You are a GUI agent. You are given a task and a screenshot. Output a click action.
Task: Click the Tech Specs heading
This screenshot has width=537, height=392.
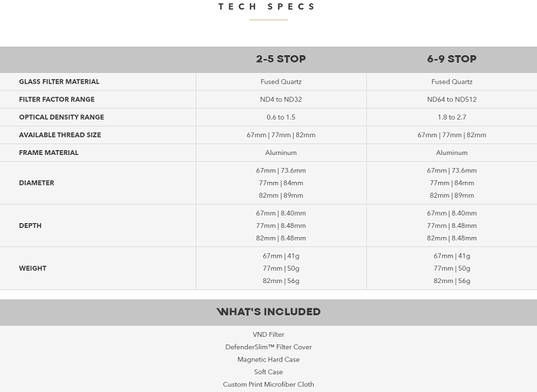coord(267,7)
